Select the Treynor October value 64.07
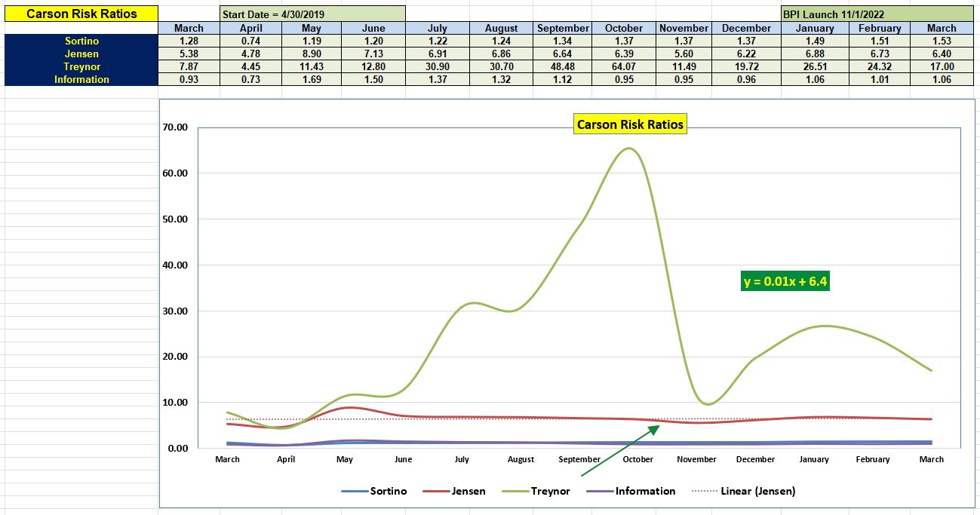This screenshot has width=980, height=515. click(623, 66)
